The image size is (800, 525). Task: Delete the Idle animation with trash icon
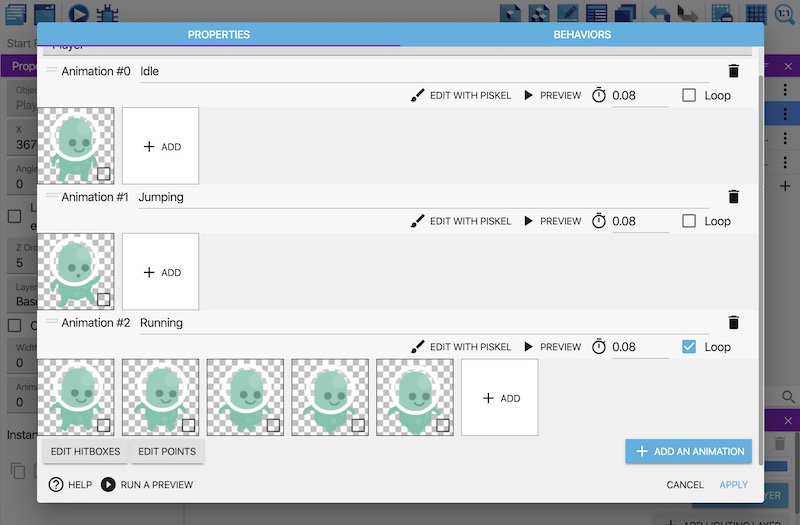tap(733, 71)
